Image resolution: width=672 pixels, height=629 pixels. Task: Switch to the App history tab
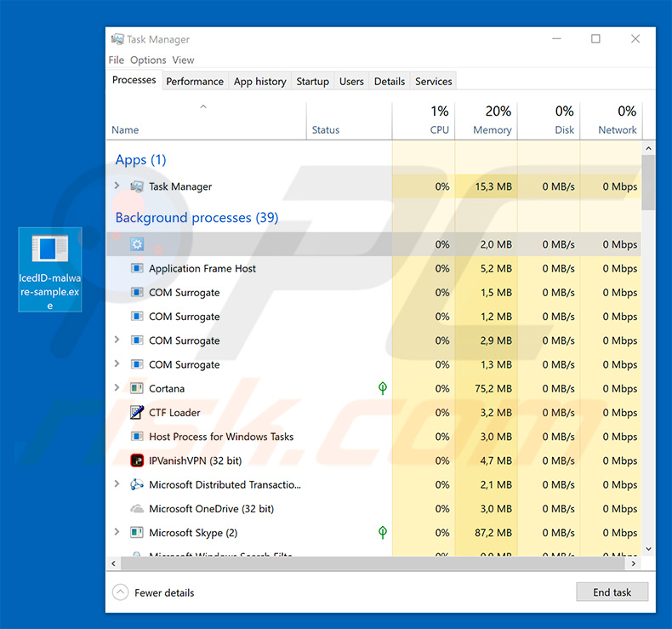click(259, 82)
